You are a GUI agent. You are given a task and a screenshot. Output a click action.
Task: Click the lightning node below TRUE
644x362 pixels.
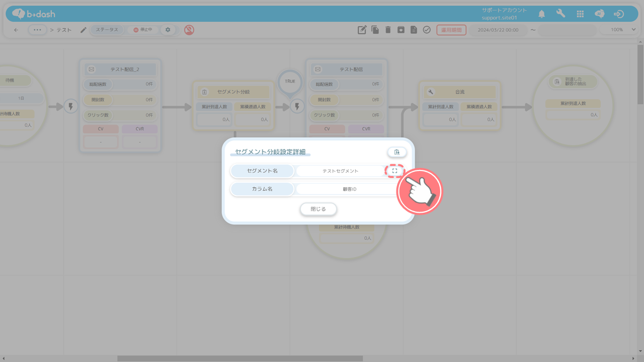[x=297, y=107]
